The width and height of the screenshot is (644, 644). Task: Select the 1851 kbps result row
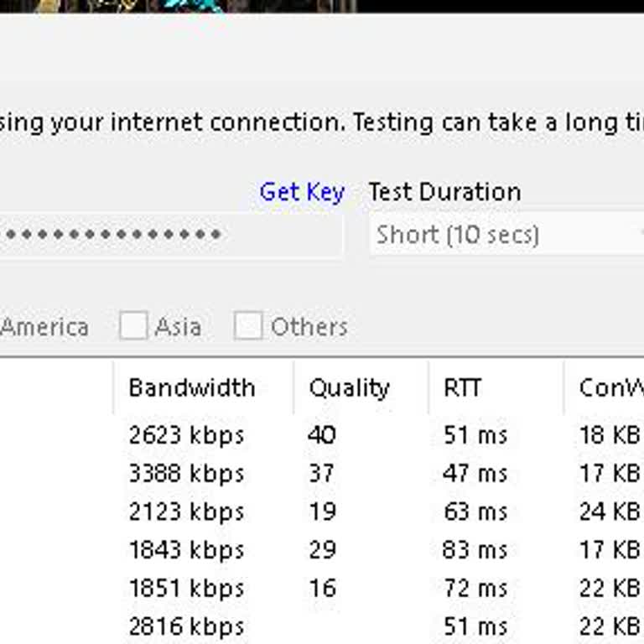pyautogui.click(x=186, y=588)
